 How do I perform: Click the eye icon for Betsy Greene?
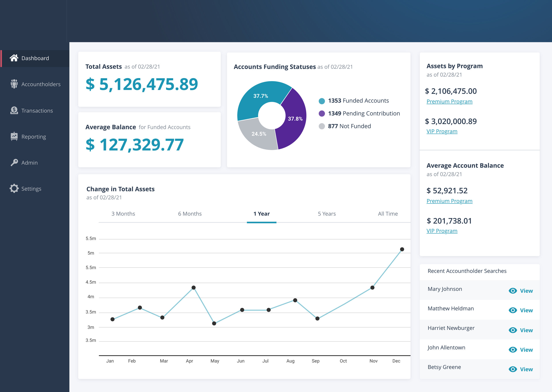click(513, 369)
